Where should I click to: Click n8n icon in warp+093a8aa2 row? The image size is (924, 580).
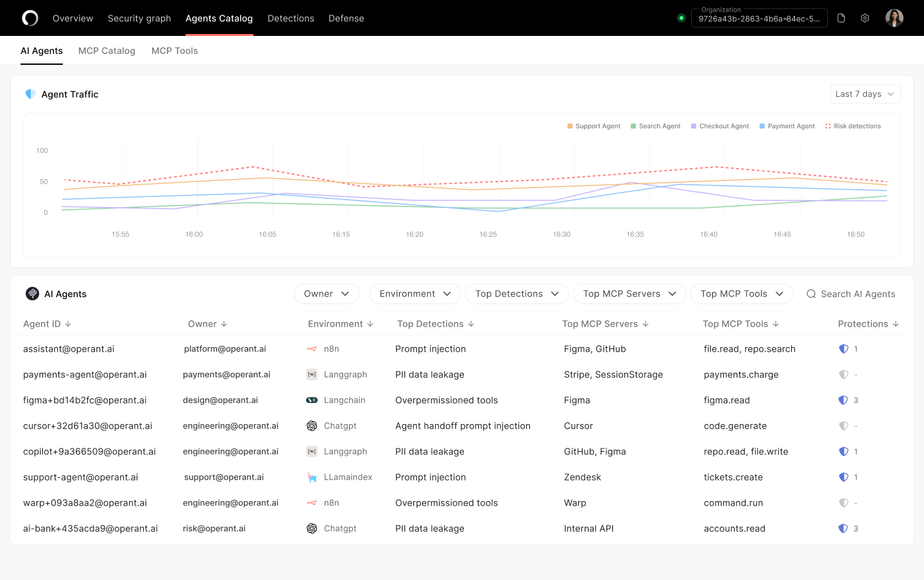point(312,503)
